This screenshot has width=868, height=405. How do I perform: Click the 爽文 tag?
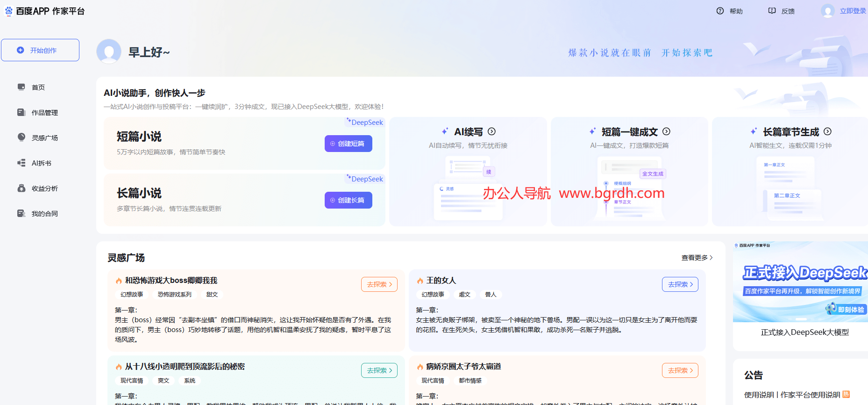[164, 381]
